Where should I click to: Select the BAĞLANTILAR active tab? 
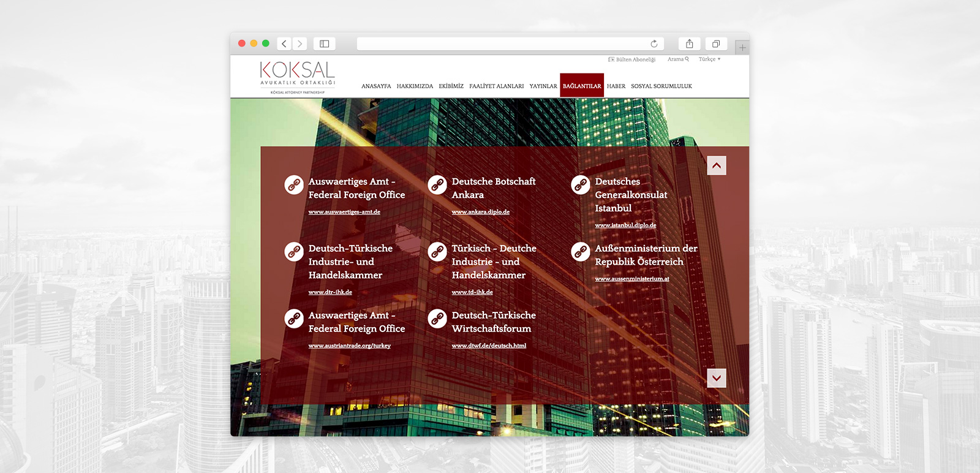(582, 86)
